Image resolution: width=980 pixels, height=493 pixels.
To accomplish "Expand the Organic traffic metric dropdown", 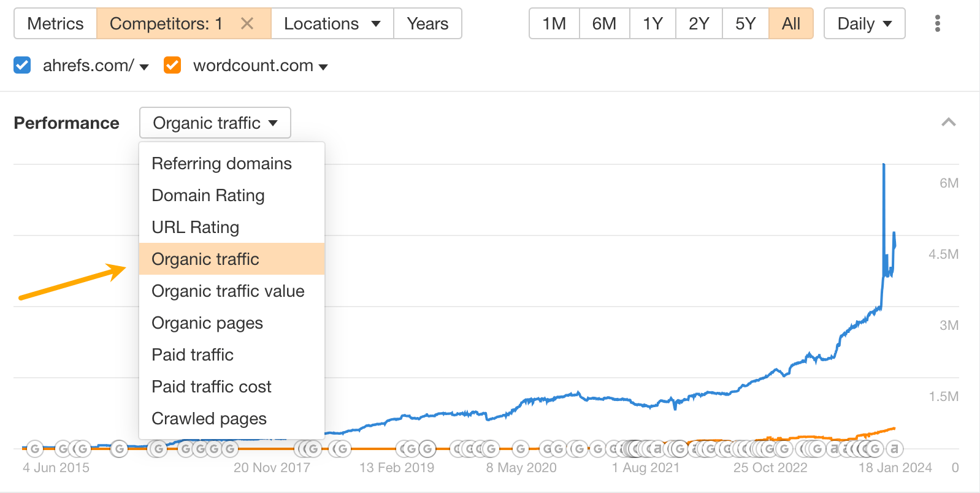I will point(215,123).
